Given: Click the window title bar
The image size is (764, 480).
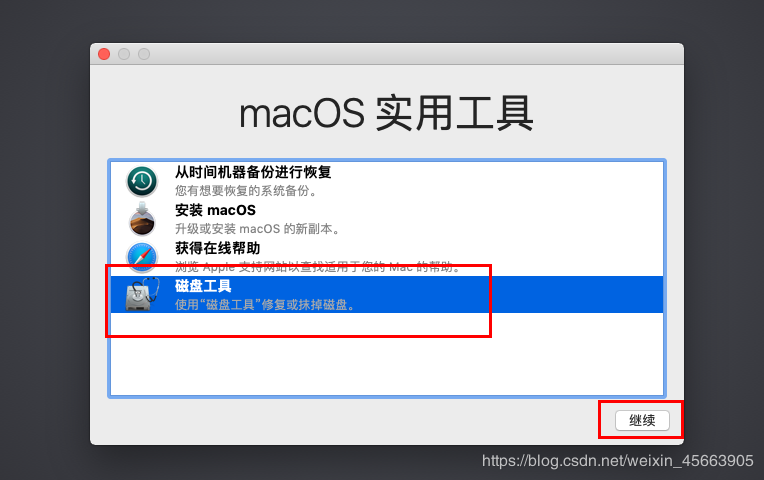Looking at the screenshot, I should [x=387, y=54].
